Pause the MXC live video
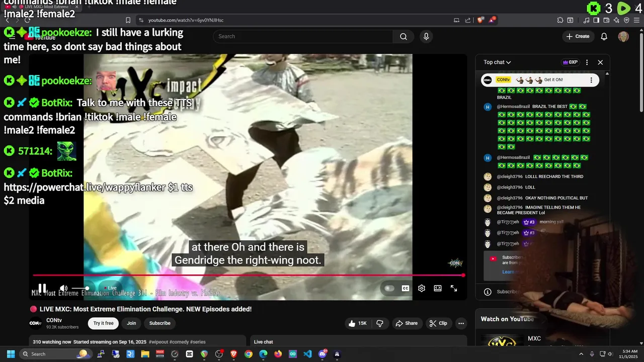 pos(42,289)
